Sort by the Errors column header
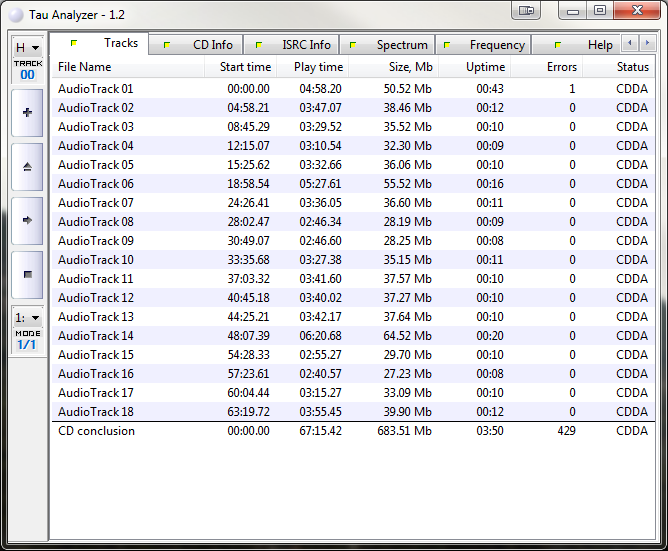 [561, 67]
